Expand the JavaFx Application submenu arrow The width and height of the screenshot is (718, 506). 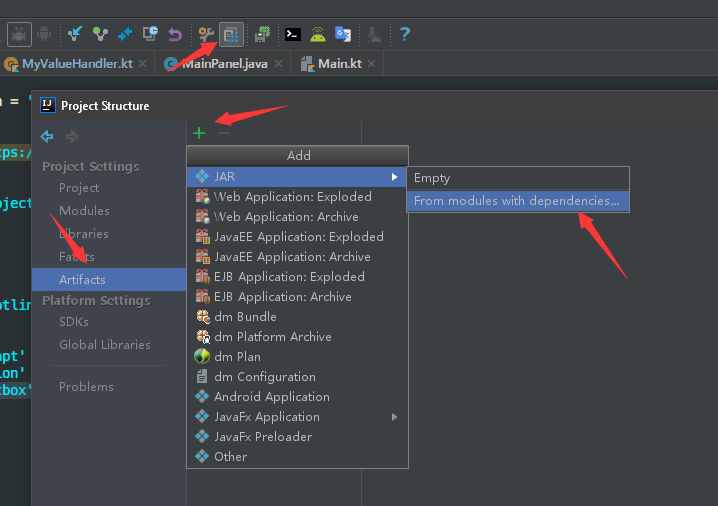tap(394, 417)
